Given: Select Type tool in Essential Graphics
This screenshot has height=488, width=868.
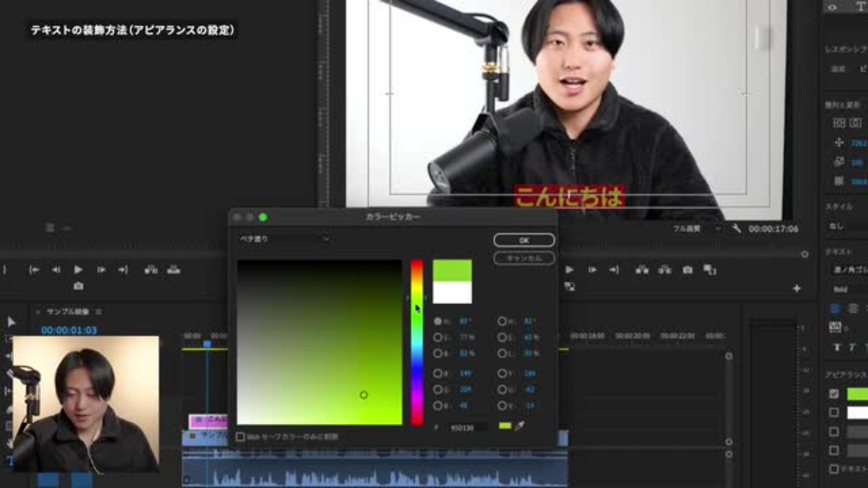Looking at the screenshot, I should click(860, 7).
